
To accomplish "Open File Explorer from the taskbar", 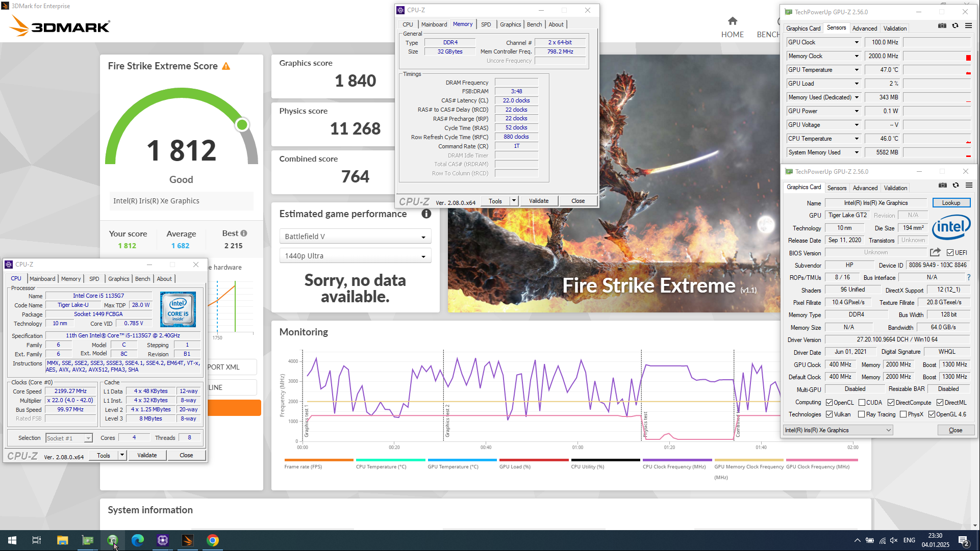I will point(62,540).
